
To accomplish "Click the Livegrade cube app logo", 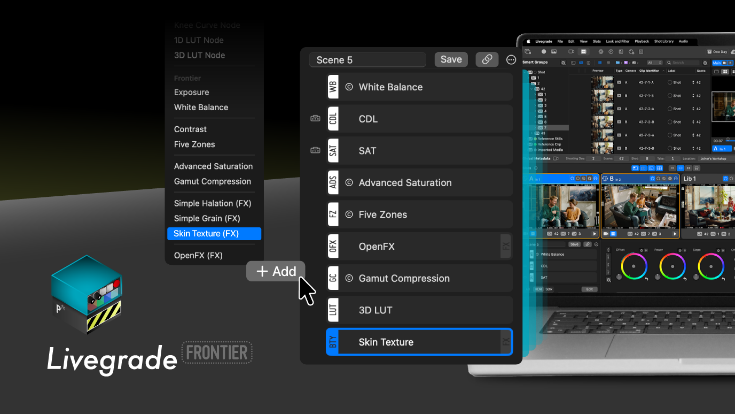I will click(87, 294).
